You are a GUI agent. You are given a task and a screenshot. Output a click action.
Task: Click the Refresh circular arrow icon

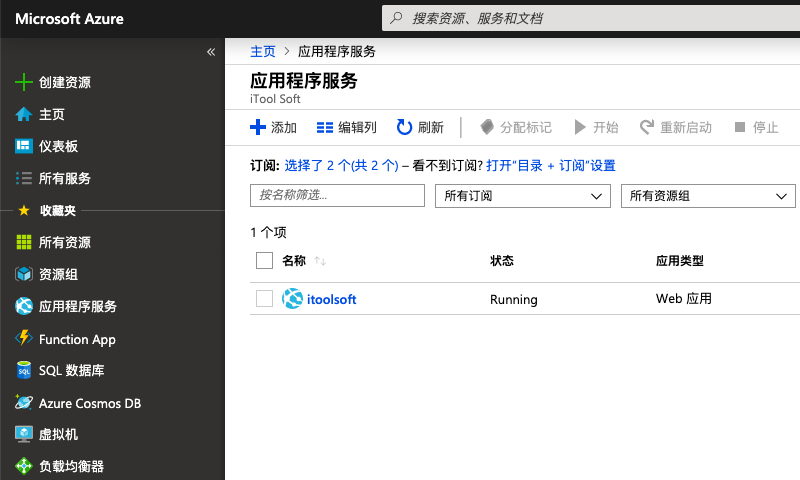[x=404, y=127]
